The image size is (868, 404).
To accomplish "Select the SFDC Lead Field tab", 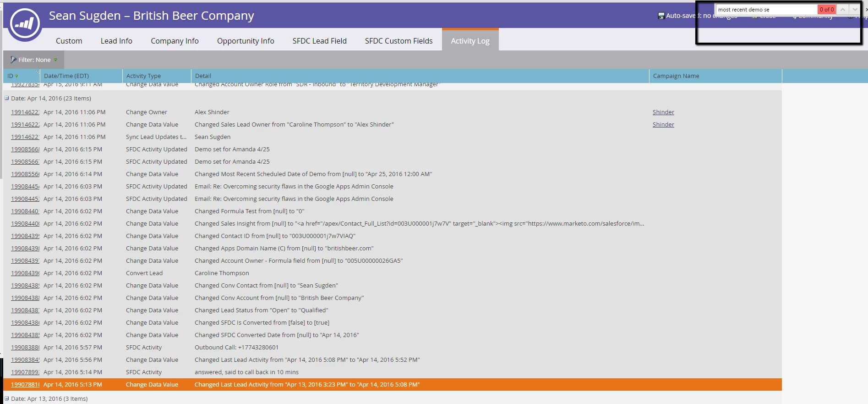I will pos(320,41).
